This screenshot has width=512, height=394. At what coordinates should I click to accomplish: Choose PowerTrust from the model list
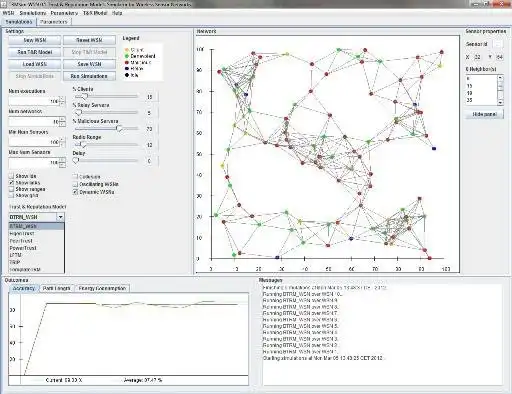[36, 248]
